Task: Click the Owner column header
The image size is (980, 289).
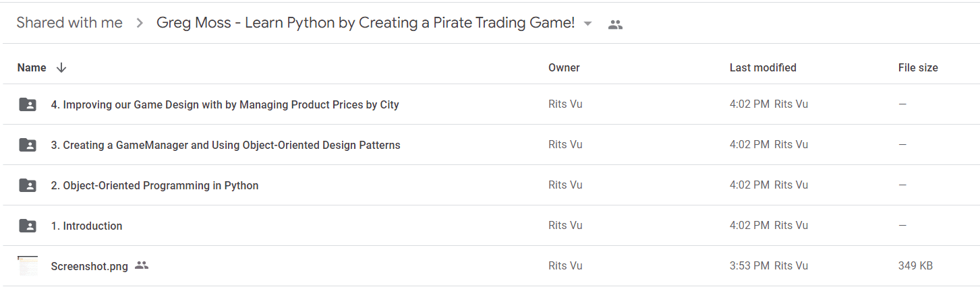Action: point(564,67)
